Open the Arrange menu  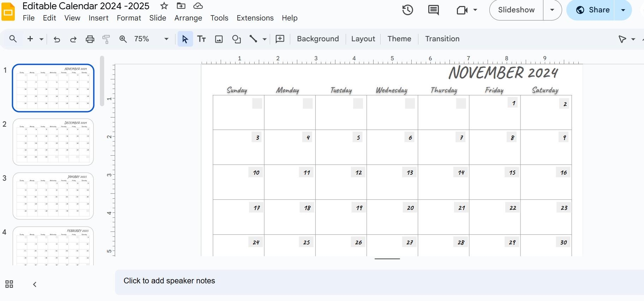(188, 18)
